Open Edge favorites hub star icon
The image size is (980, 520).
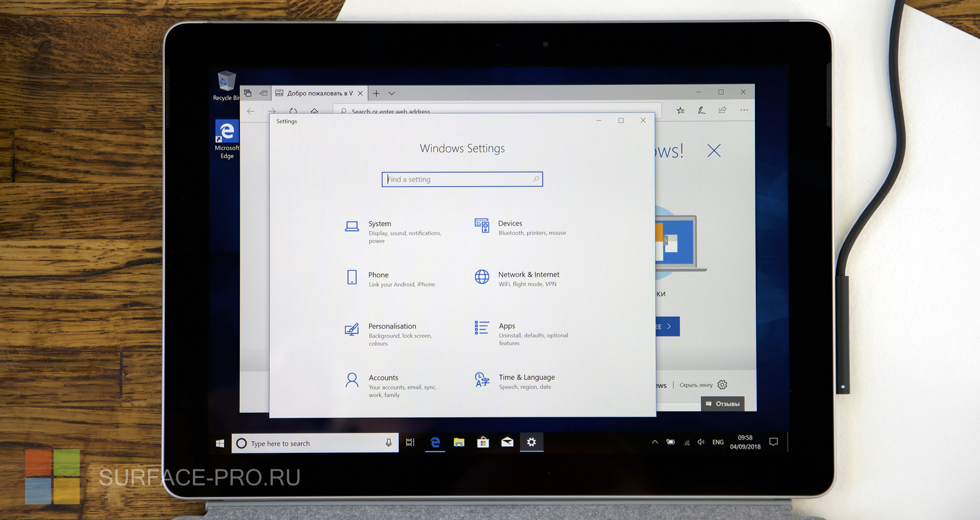681,110
